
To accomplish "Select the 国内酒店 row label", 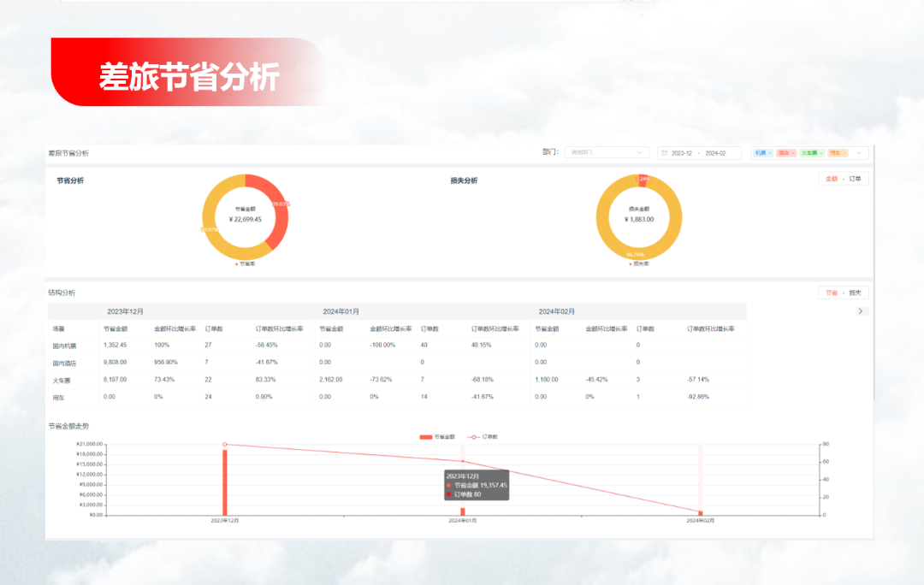I will [64, 363].
